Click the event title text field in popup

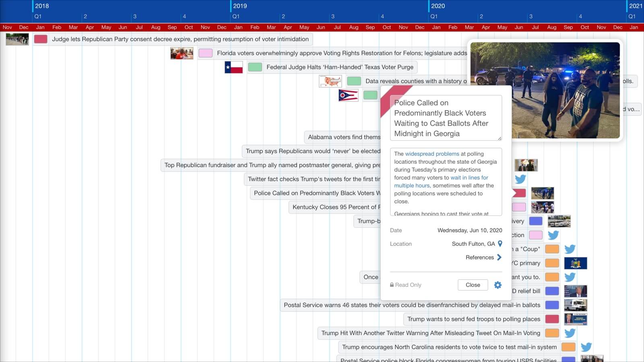(446, 118)
